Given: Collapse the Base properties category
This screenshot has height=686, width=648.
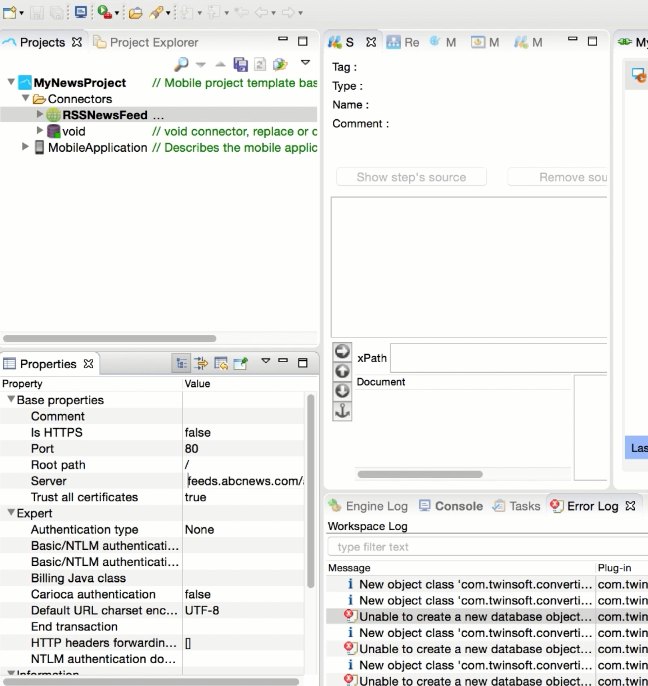Looking at the screenshot, I should 11,399.
